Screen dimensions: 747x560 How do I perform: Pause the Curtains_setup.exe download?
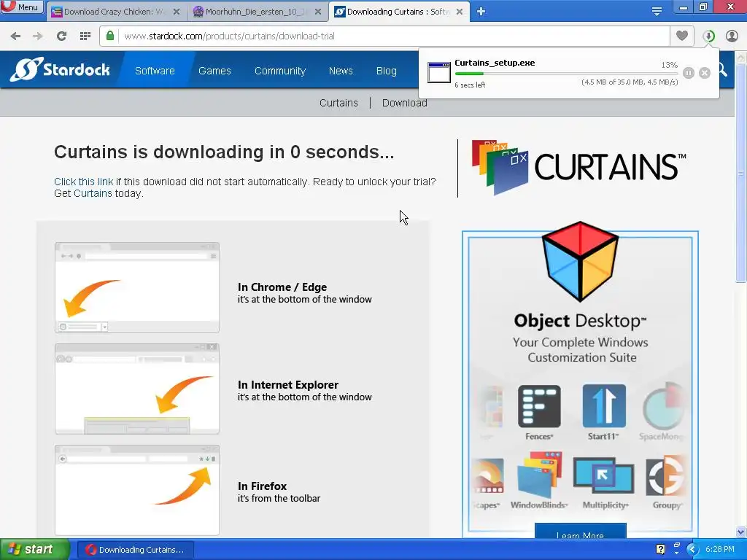pyautogui.click(x=689, y=73)
